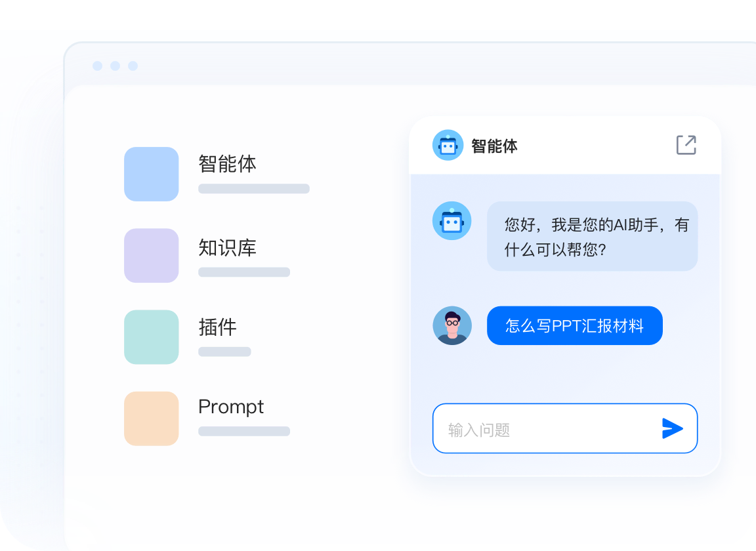Click the teal 插件 square icon

(x=152, y=337)
